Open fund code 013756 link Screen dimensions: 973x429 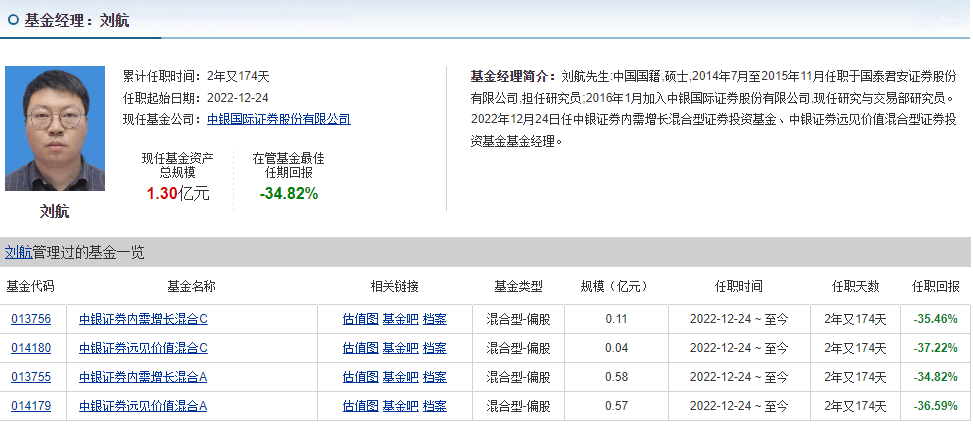coord(31,319)
